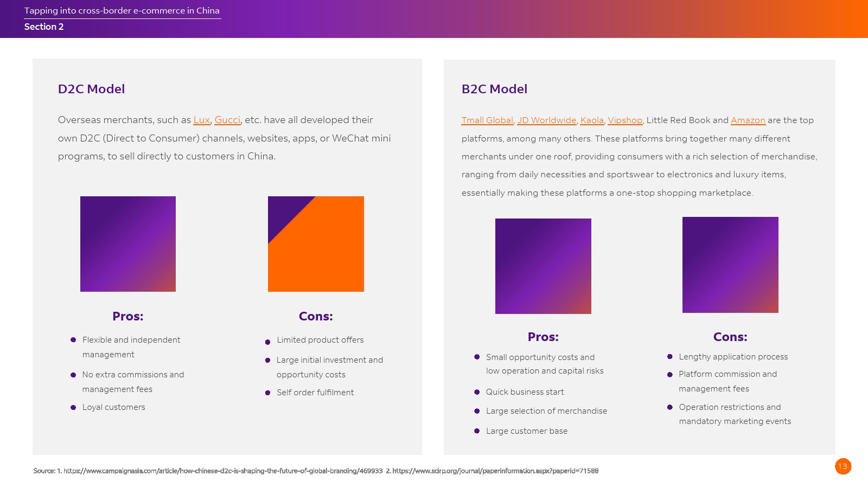Click the 'Lengthy application process' bullet point
This screenshot has height=488, width=868.
point(733,357)
